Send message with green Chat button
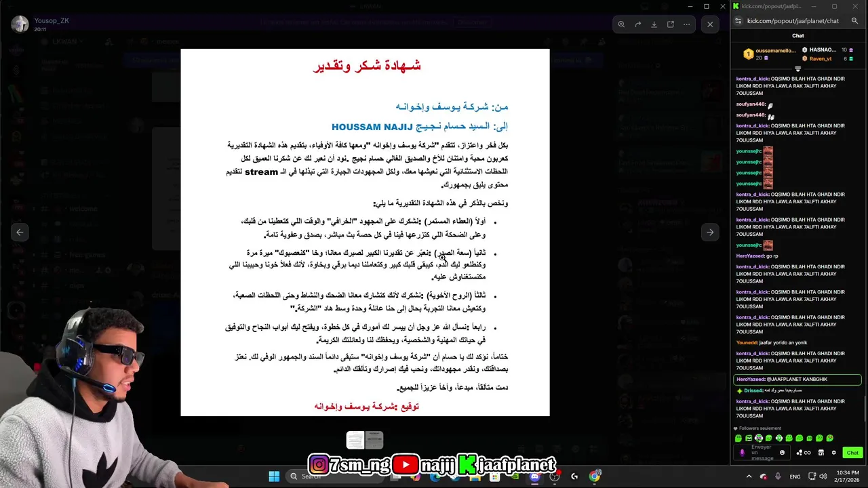The image size is (868, 488). pyautogui.click(x=852, y=453)
